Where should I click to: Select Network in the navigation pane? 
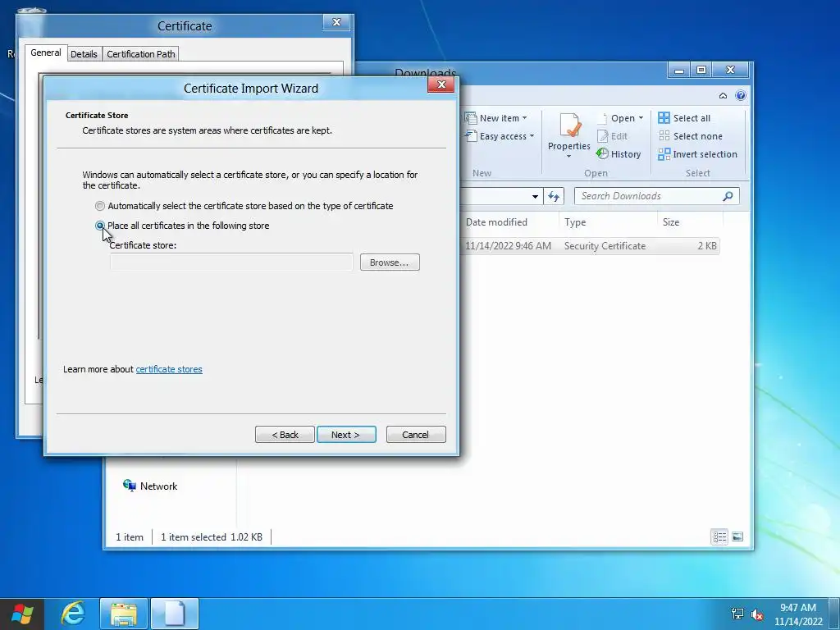coord(151,486)
